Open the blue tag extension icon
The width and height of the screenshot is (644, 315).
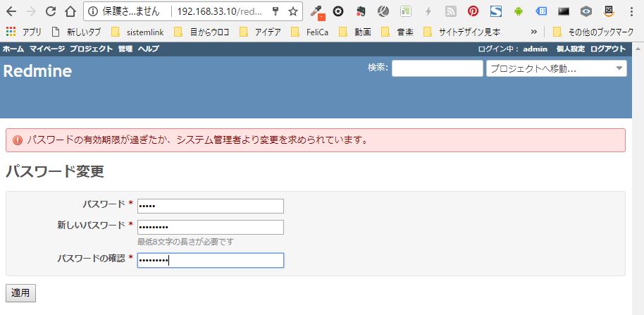pos(541,11)
